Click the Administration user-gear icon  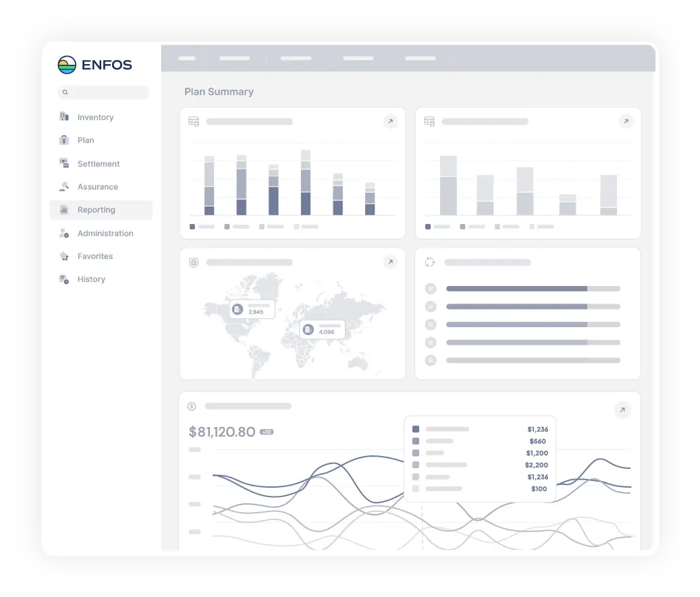click(x=65, y=233)
